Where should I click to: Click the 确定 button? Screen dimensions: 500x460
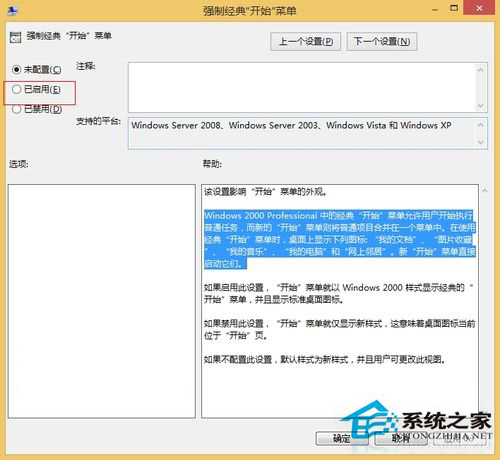[x=342, y=438]
